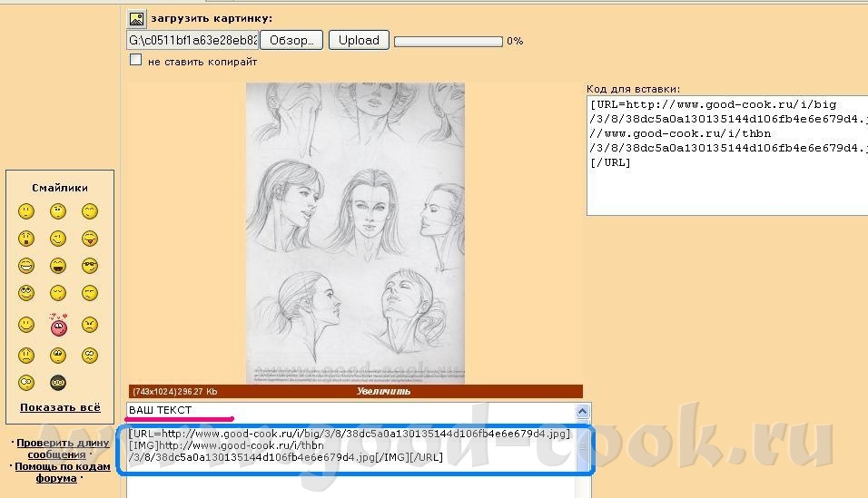Tick the 'не ставить копирайт' checkbox
Image resolution: width=868 pixels, height=498 pixels.
point(135,60)
